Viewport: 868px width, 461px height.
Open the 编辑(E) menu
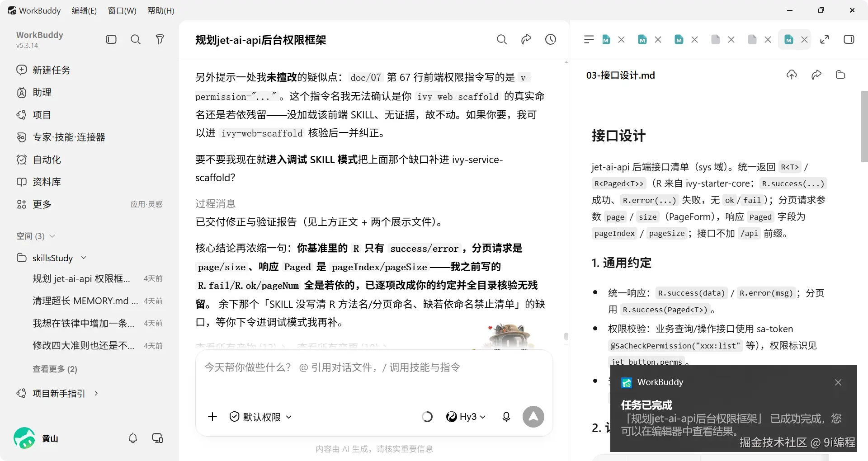pyautogui.click(x=84, y=10)
